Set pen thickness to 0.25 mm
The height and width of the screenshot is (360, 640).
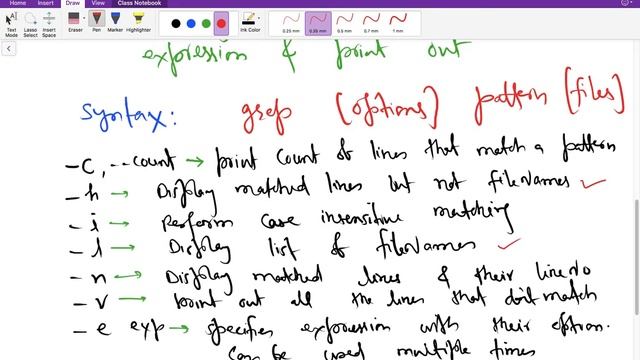(x=291, y=23)
